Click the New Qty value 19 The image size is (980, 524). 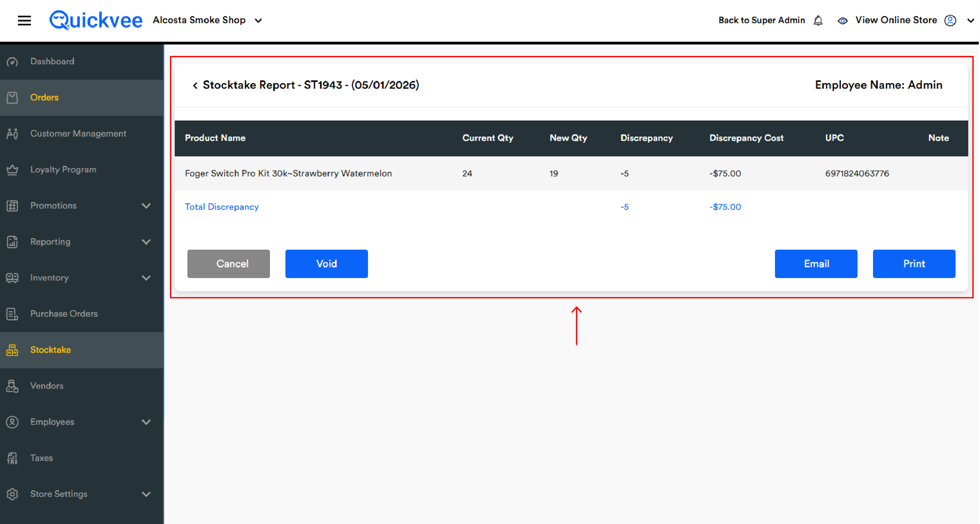(x=554, y=173)
